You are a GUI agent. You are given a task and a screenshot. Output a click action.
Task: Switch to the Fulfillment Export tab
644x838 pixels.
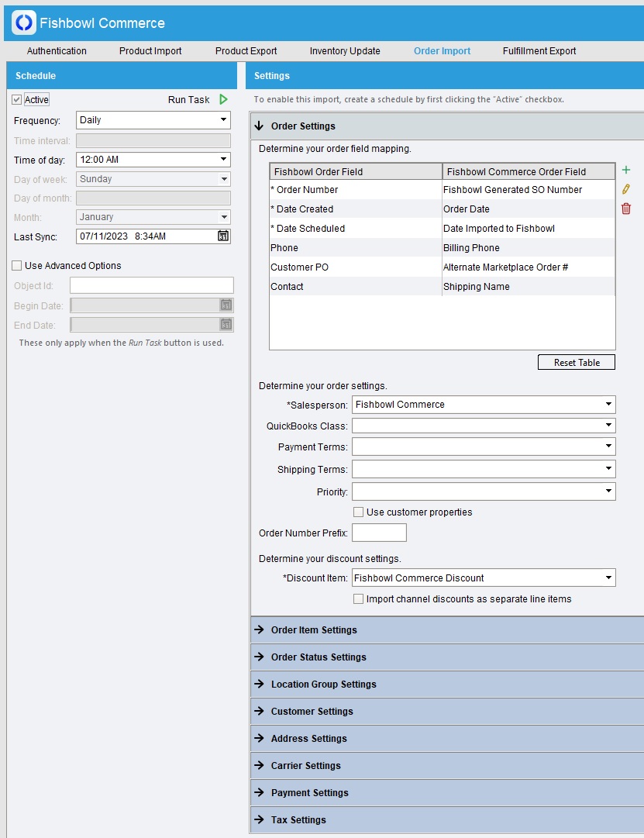539,51
